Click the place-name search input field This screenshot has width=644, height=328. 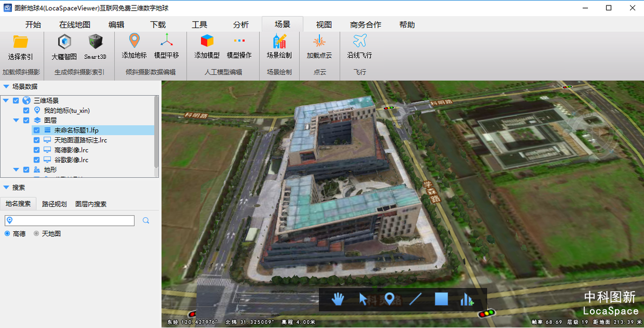point(69,220)
